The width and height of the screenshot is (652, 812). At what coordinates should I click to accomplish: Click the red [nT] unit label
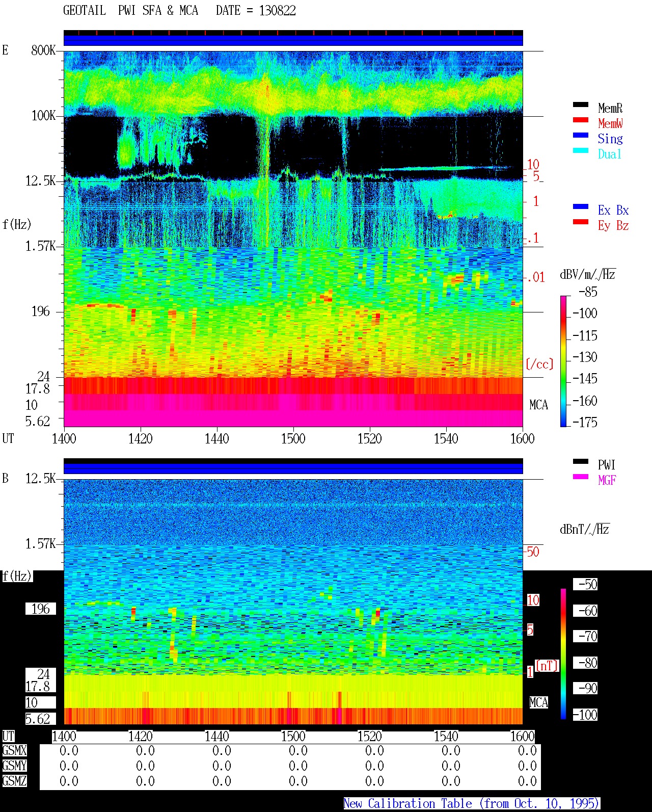click(547, 666)
